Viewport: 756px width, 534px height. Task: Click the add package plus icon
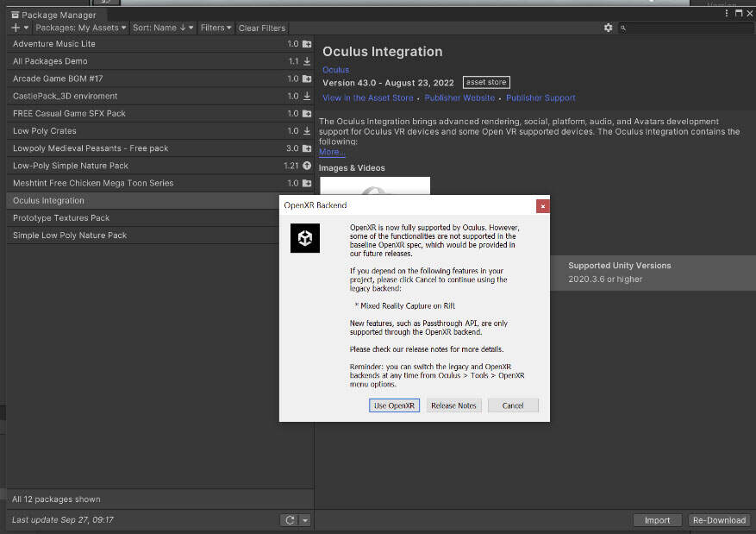pyautogui.click(x=16, y=28)
